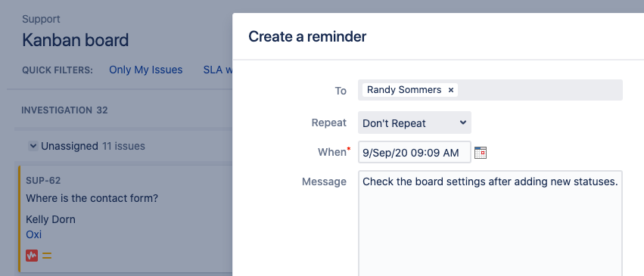Collapse the Unassigned swimlane chevron
This screenshot has height=276, width=644.
(x=33, y=146)
